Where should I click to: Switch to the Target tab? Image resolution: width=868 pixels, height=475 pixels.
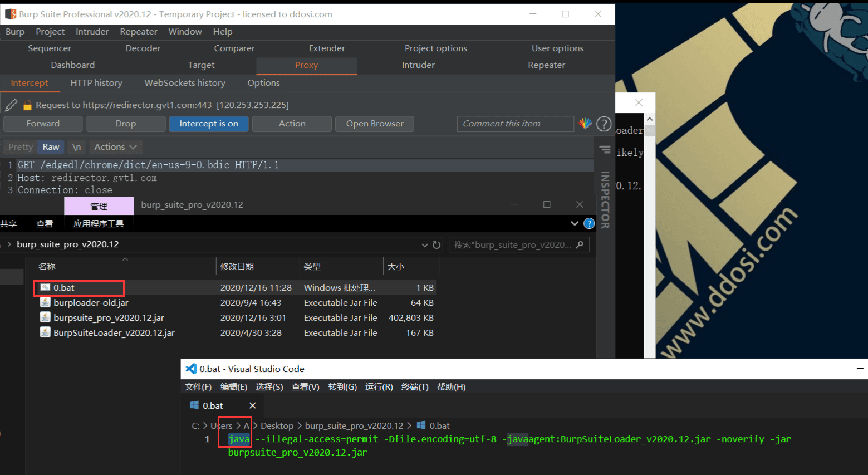click(x=201, y=65)
